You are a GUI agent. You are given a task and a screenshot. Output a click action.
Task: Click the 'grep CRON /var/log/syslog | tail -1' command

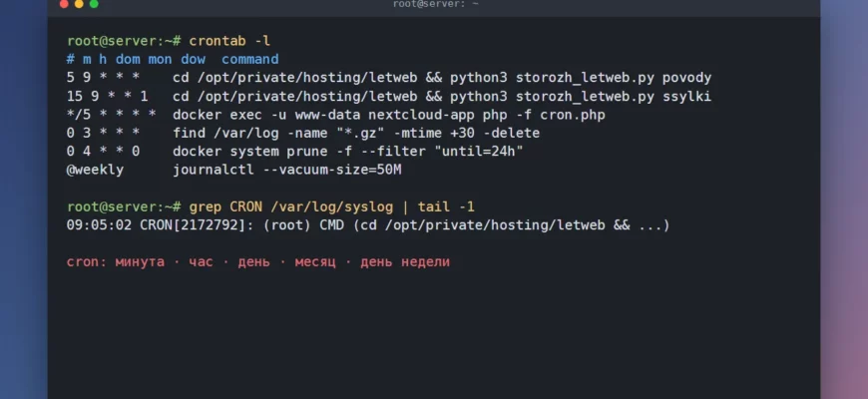331,206
